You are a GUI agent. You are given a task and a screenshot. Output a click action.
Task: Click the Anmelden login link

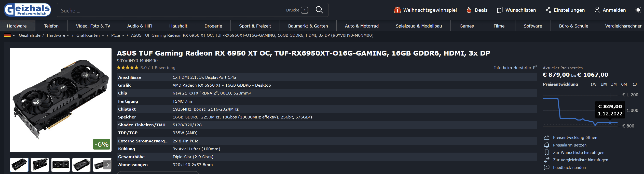click(x=614, y=10)
